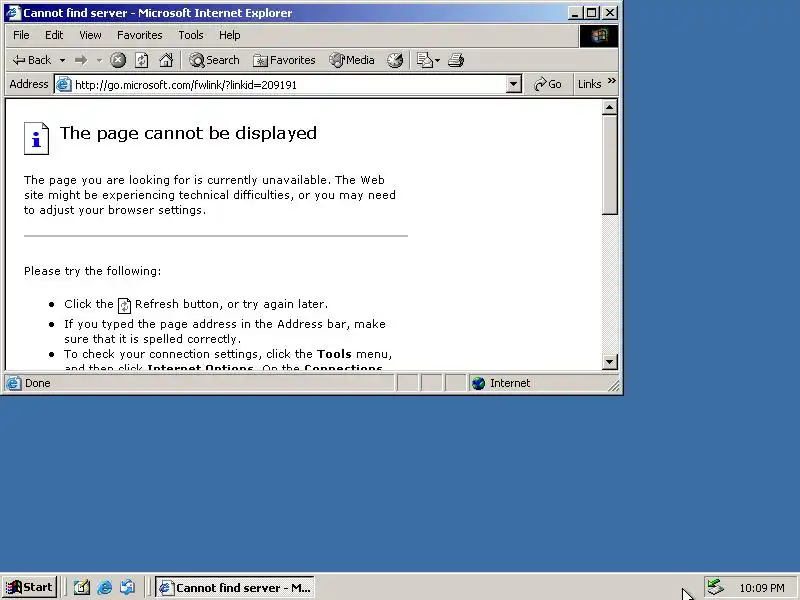Click the bold 'Tools' word in the page
This screenshot has height=600, width=800.
click(334, 354)
